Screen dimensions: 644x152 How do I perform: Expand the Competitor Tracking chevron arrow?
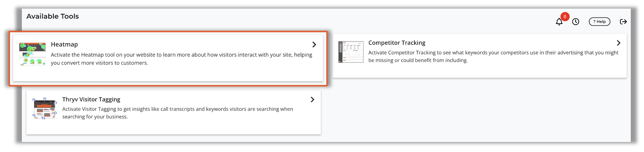(619, 43)
